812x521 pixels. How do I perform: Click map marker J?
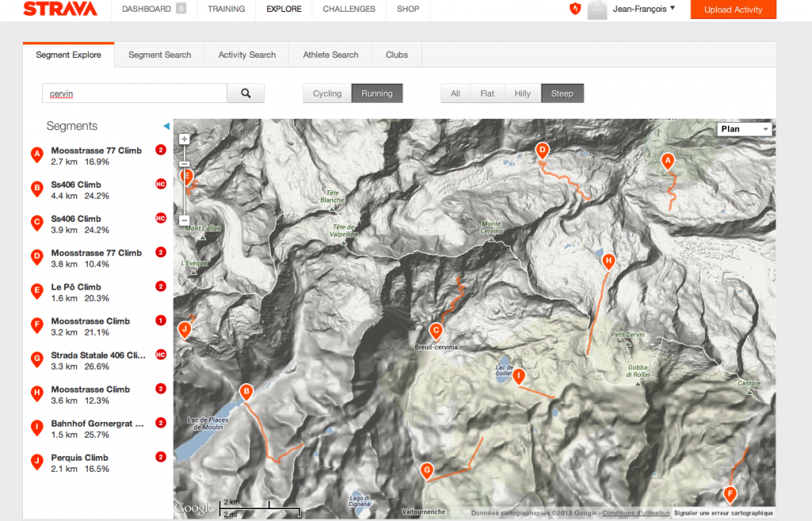click(184, 329)
